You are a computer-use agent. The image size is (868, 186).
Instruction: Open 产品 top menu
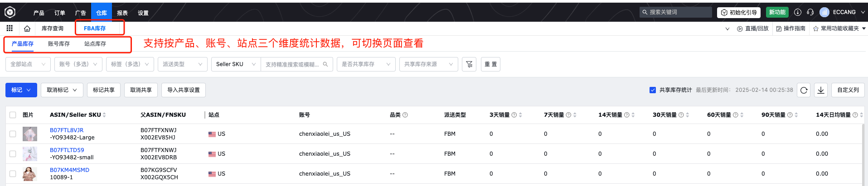39,13
